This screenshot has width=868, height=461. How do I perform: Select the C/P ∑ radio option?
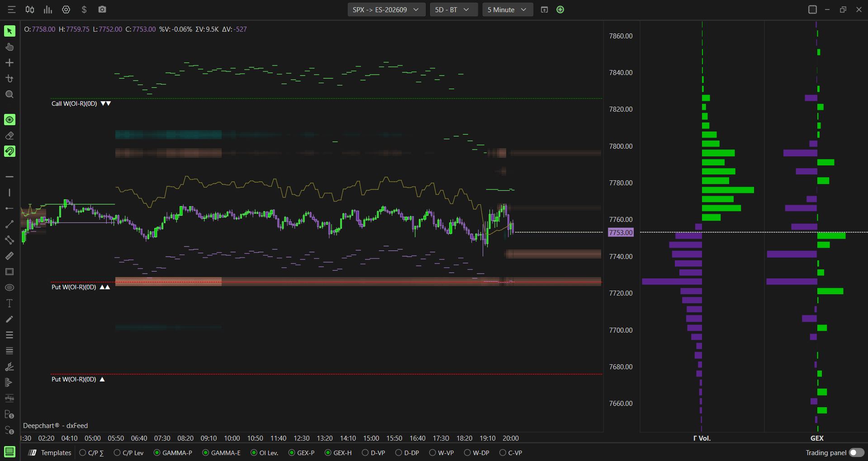[91, 452]
